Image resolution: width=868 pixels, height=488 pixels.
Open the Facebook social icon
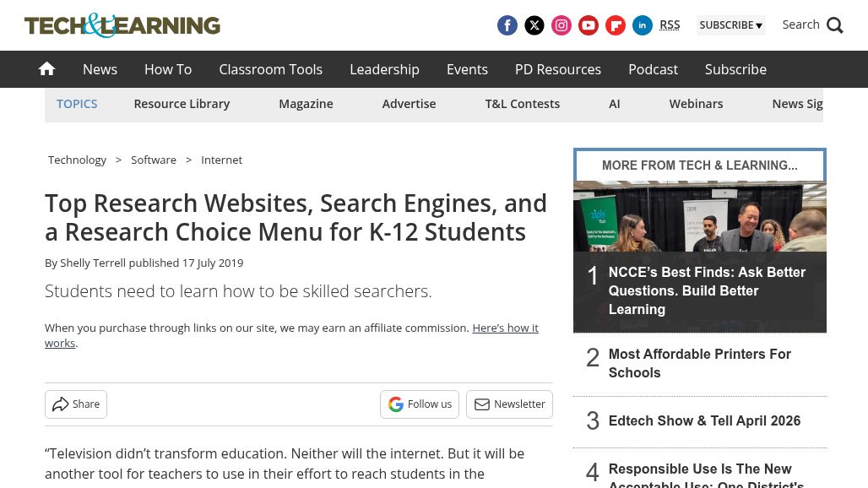[507, 25]
